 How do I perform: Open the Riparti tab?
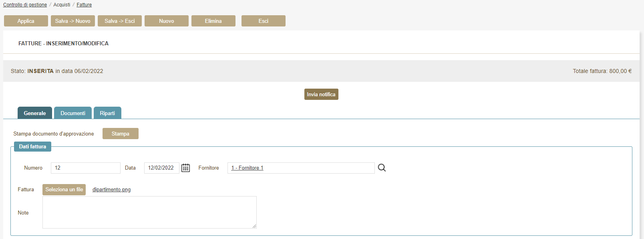(x=107, y=113)
